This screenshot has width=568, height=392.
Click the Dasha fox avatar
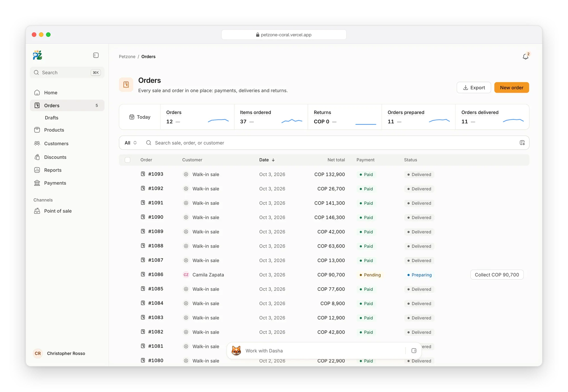236,351
